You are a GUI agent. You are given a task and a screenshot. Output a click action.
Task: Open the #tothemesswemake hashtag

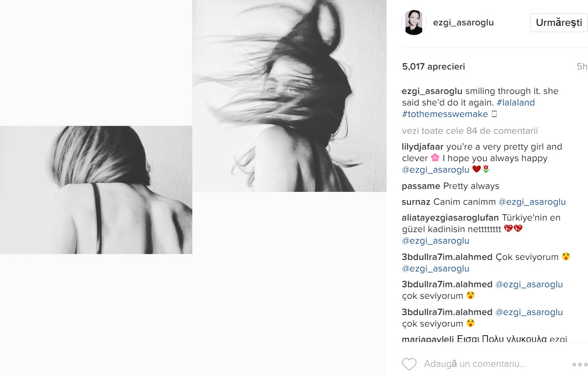click(445, 114)
